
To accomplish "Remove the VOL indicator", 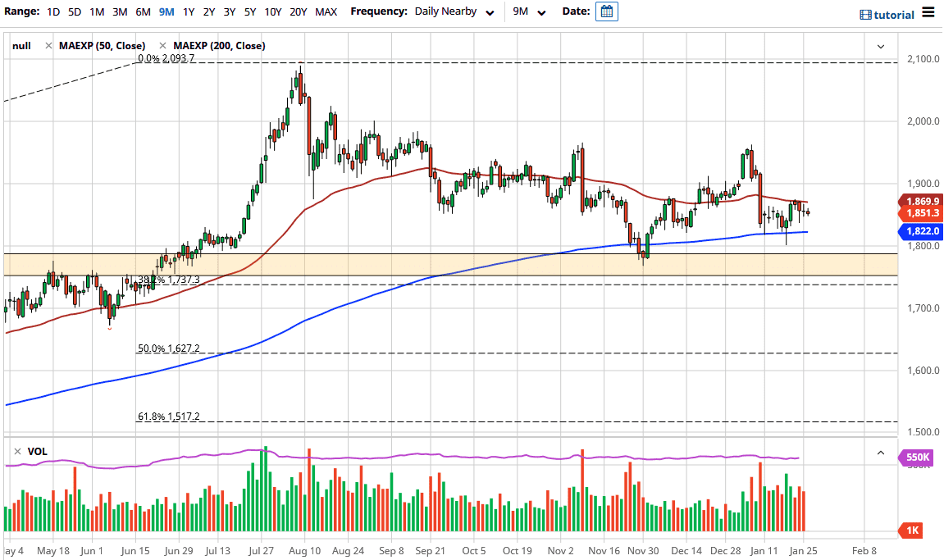I will 17,452.
